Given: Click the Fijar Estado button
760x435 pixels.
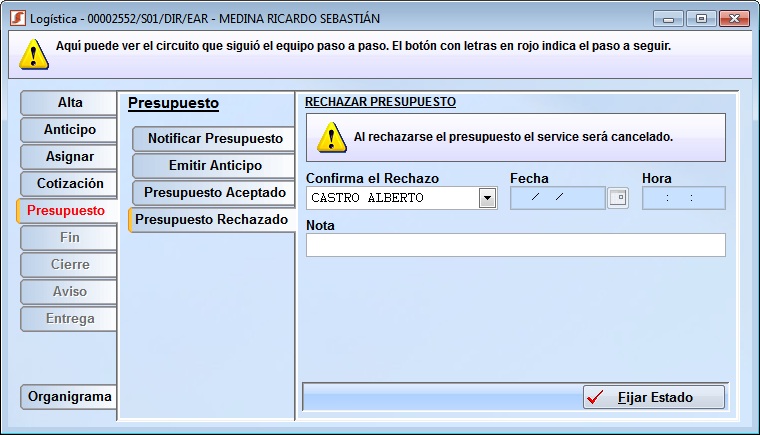Looking at the screenshot, I should click(654, 397).
